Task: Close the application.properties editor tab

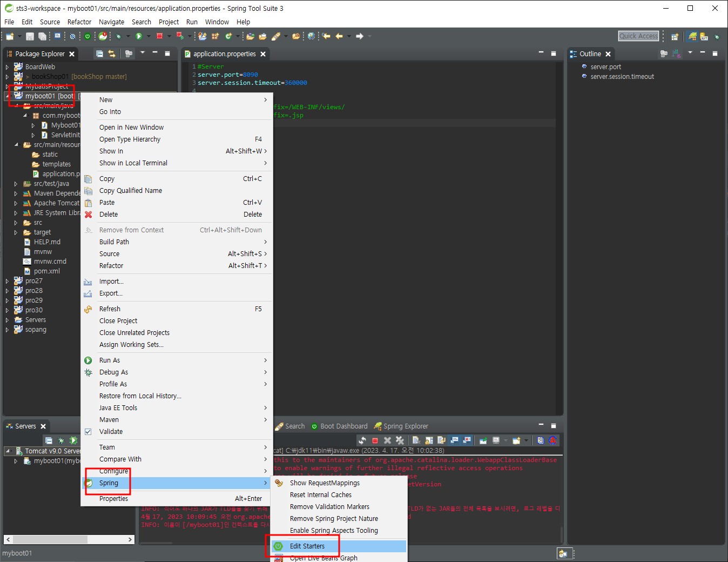Action: [x=263, y=54]
